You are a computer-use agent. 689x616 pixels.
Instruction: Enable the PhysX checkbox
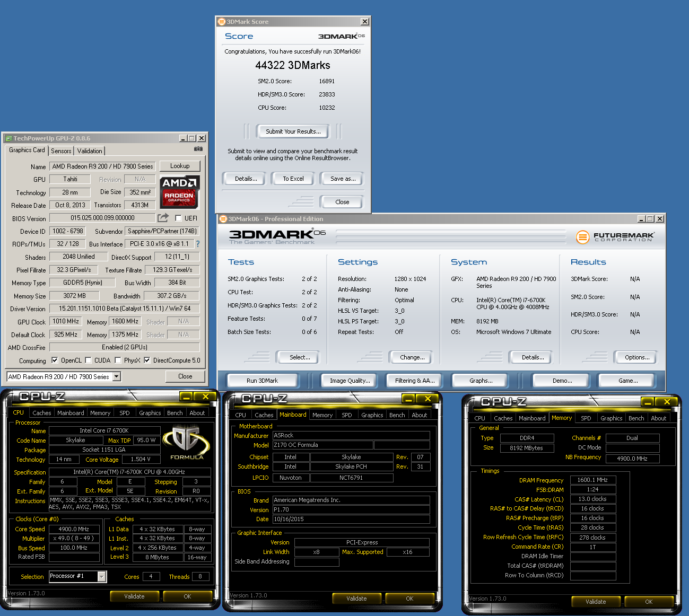pyautogui.click(x=118, y=360)
